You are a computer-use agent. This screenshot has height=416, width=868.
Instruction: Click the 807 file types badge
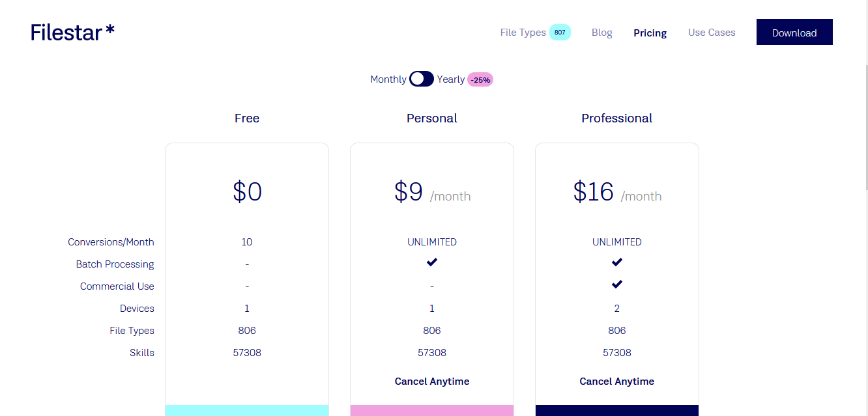560,32
